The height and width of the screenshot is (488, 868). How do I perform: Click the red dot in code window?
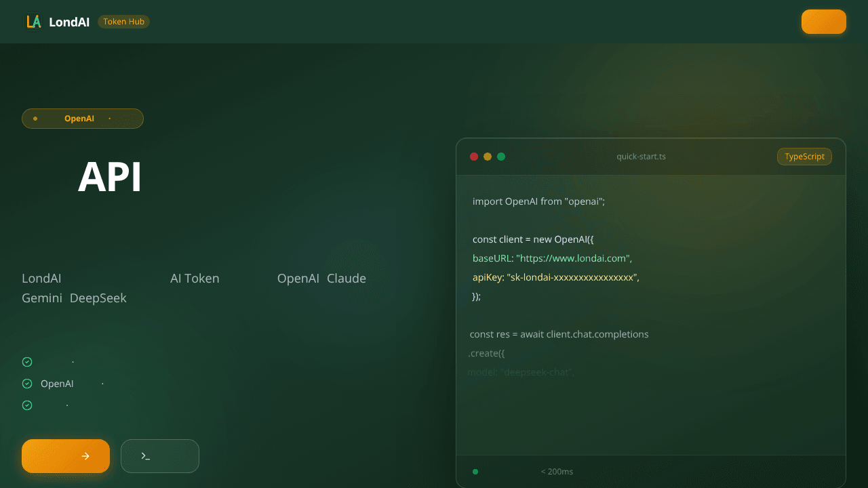point(474,157)
